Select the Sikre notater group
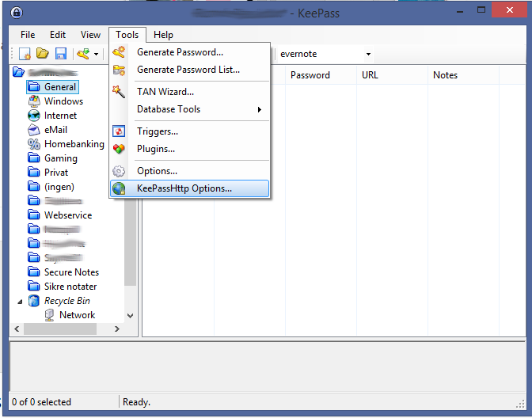Image resolution: width=532 pixels, height=418 pixels. point(70,287)
